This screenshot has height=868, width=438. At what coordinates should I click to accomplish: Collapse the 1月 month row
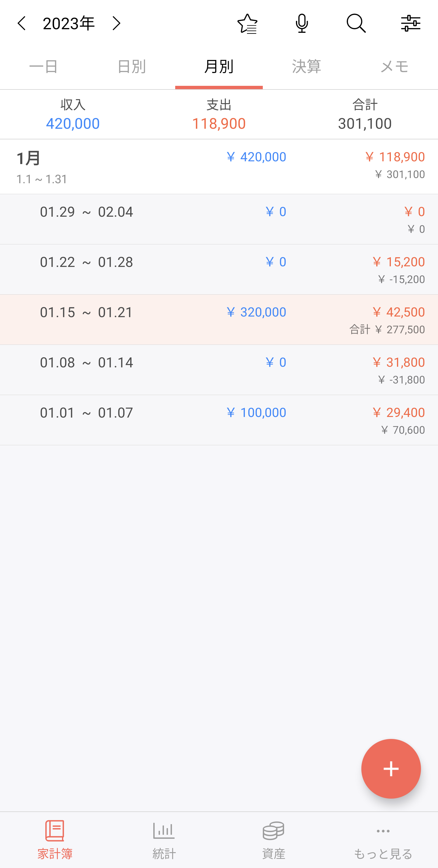pos(219,167)
